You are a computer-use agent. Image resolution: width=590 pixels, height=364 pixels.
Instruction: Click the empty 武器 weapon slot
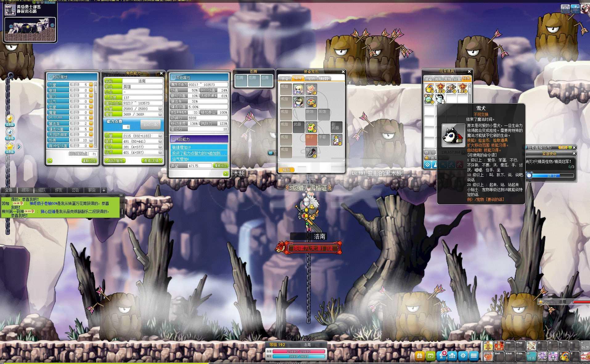point(298,127)
